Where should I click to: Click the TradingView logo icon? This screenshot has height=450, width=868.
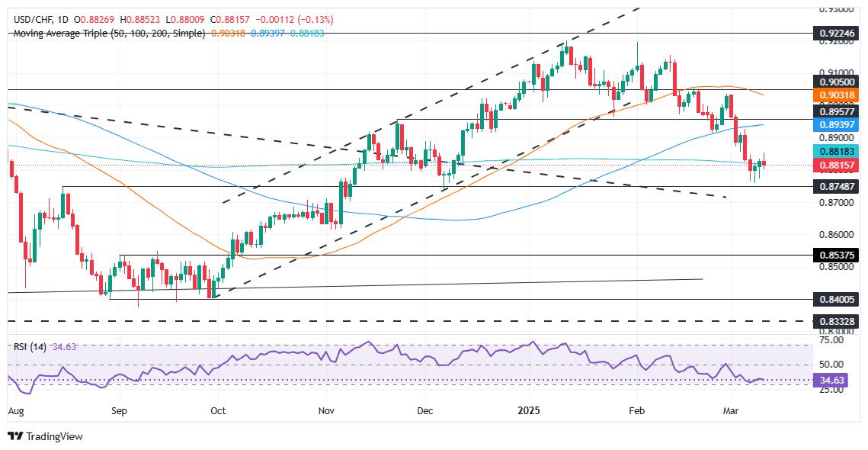(x=18, y=436)
